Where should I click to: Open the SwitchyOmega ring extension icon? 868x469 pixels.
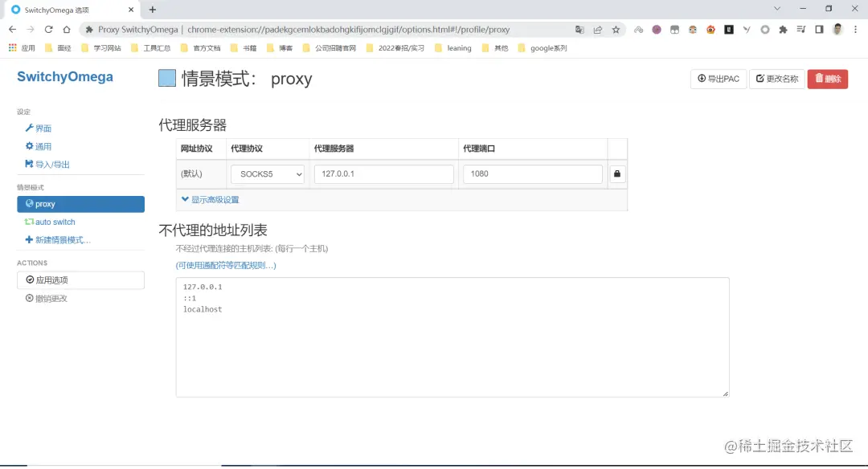pyautogui.click(x=765, y=30)
